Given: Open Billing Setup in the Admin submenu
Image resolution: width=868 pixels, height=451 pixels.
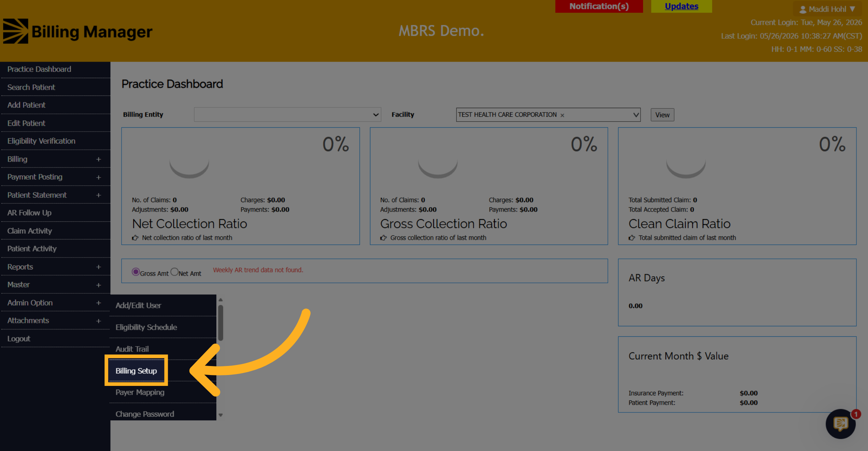Looking at the screenshot, I should pos(136,371).
